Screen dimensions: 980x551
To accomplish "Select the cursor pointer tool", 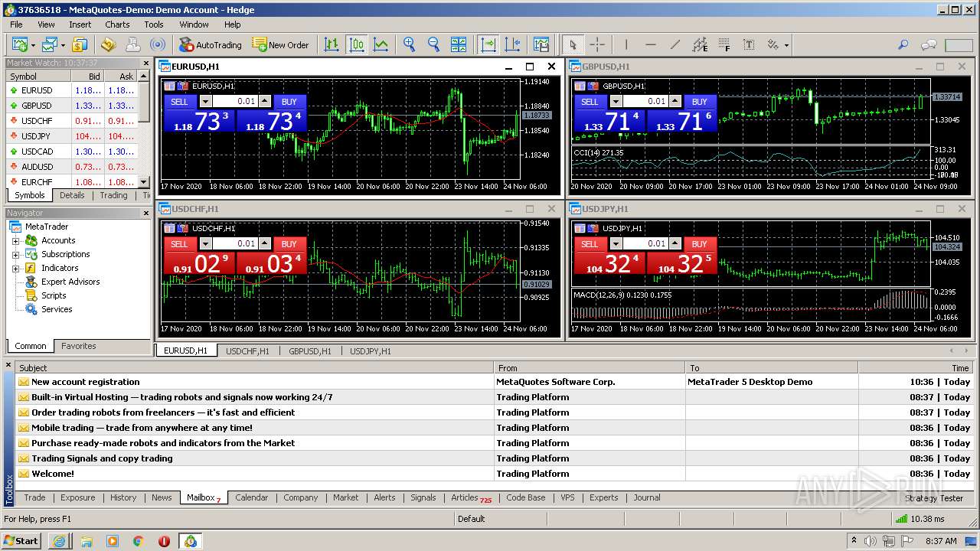I will (573, 44).
